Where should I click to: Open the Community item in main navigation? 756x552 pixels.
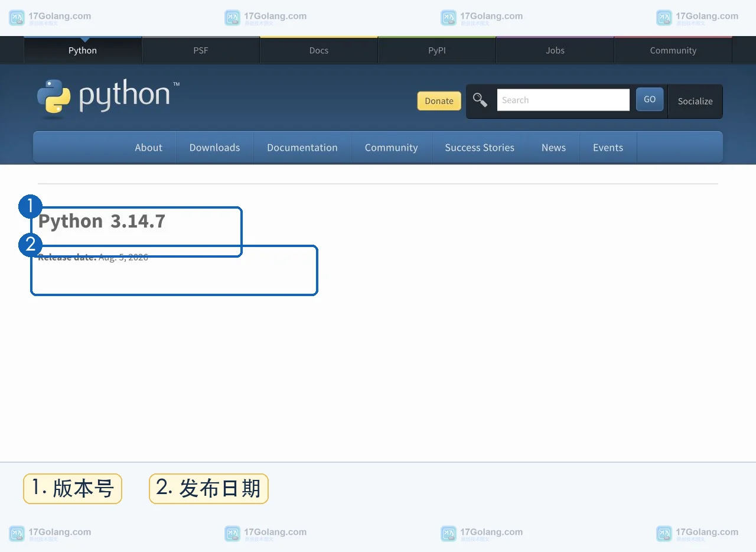(391, 148)
